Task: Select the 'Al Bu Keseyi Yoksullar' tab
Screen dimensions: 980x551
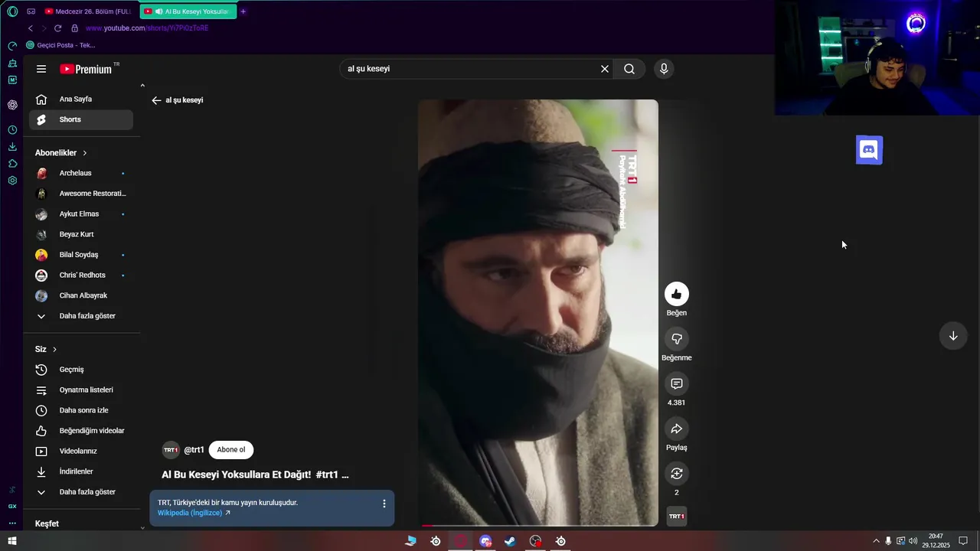Action: pos(188,11)
